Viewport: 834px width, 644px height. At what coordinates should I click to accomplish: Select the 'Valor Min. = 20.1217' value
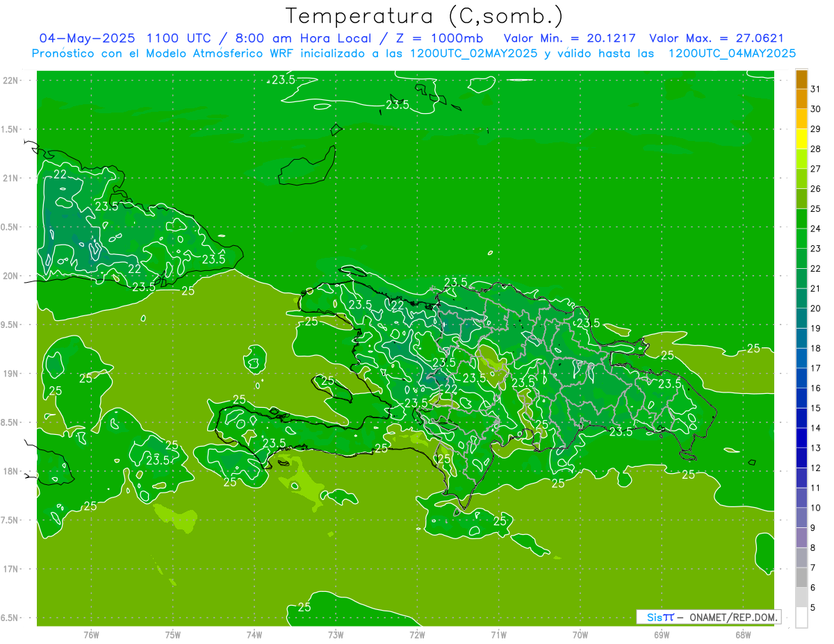click(570, 38)
